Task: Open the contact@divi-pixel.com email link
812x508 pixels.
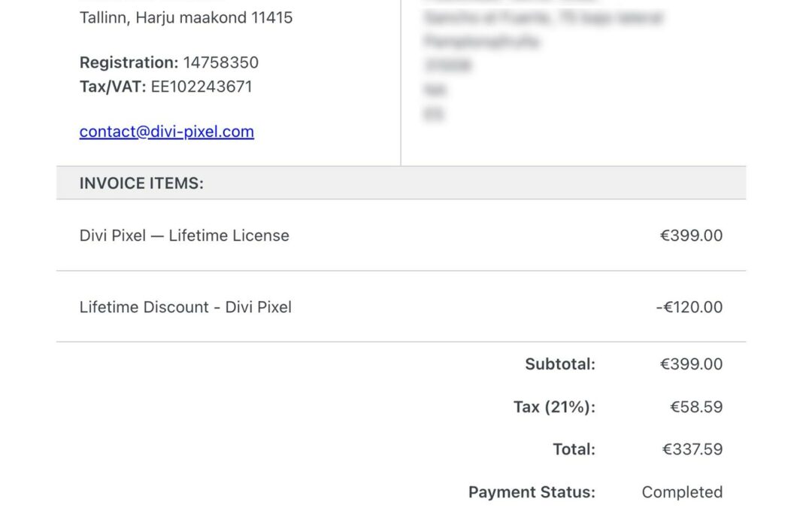Action: coord(167,132)
